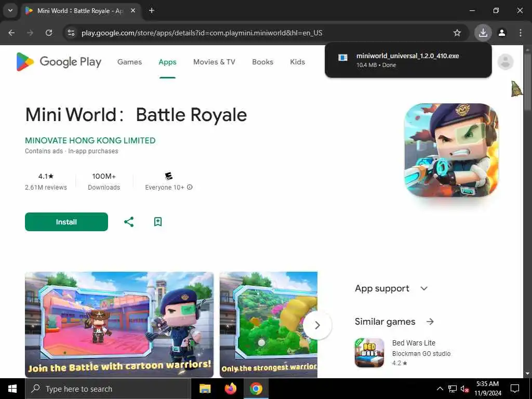
Task: Click the page vertical scrollbar thumb
Action: click(x=527, y=82)
